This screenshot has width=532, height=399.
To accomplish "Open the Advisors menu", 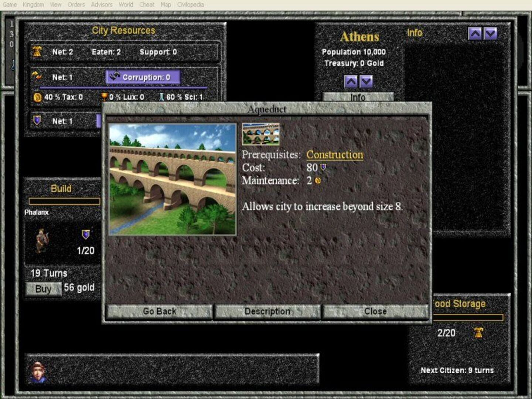I will 101,5.
